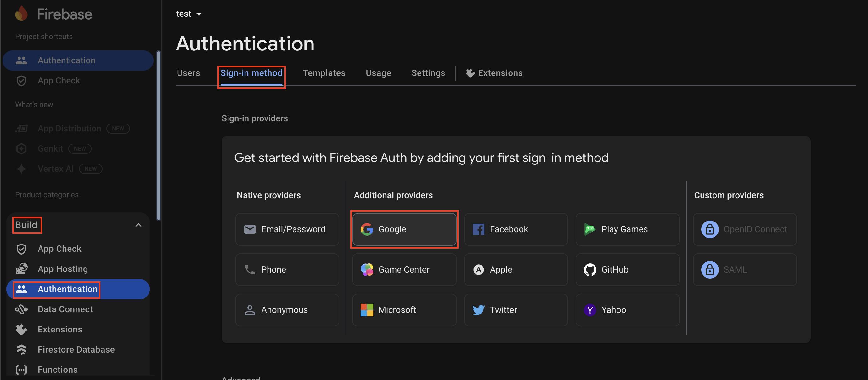Select the Yahoo provider

point(628,310)
